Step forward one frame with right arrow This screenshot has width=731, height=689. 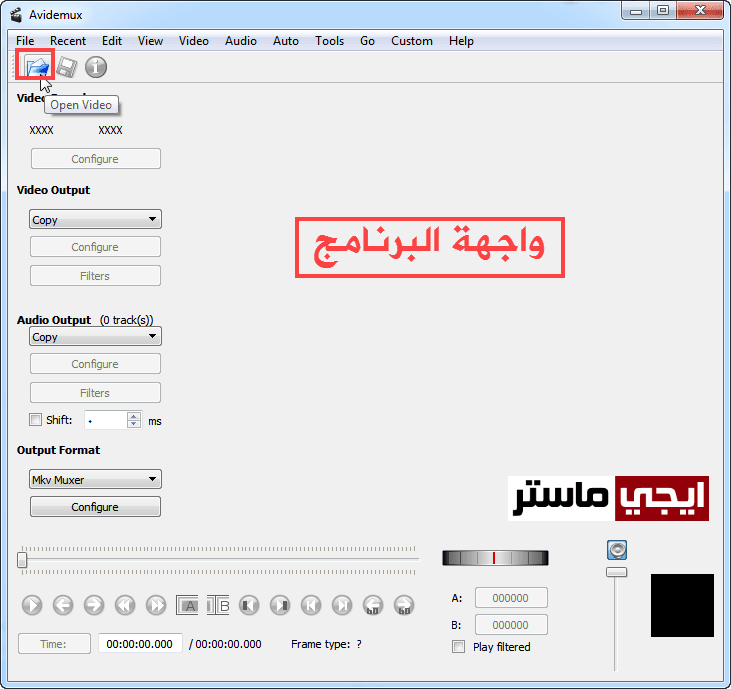(x=94, y=605)
